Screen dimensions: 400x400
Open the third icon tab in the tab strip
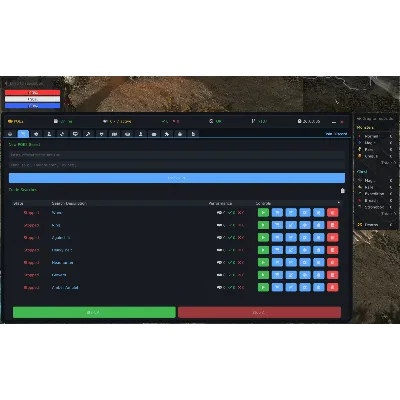(x=36, y=134)
